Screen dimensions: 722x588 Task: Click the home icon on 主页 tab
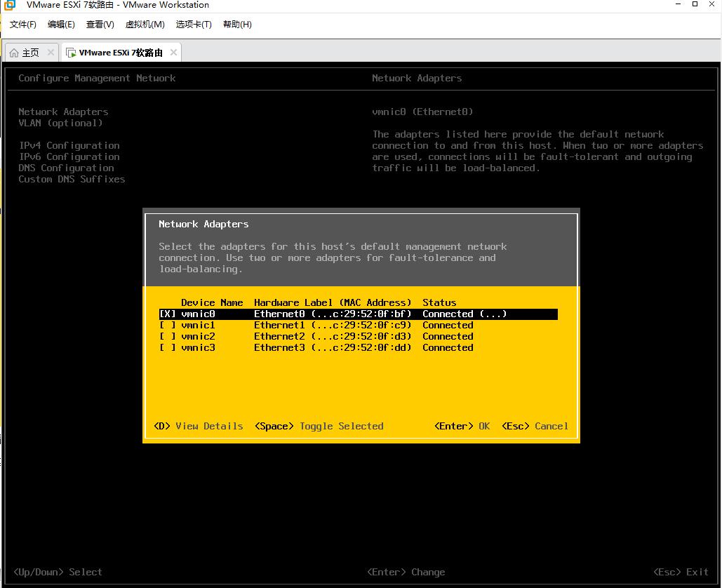click(x=14, y=53)
